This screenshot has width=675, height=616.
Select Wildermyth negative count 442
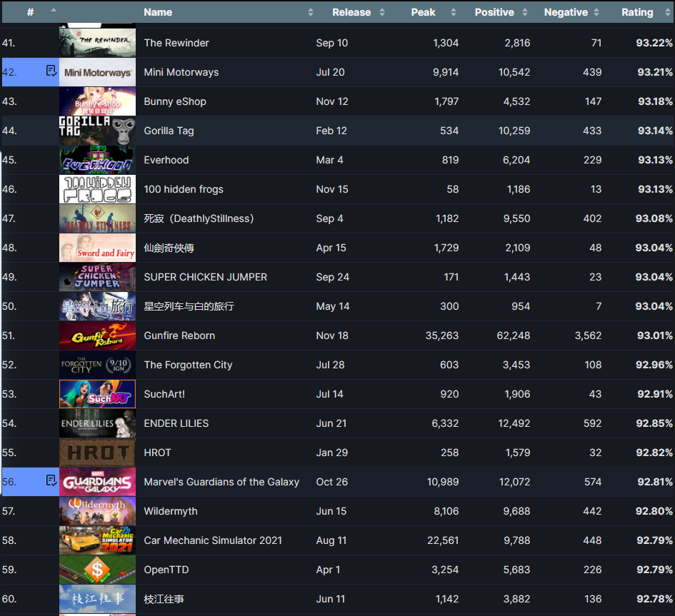coord(593,511)
